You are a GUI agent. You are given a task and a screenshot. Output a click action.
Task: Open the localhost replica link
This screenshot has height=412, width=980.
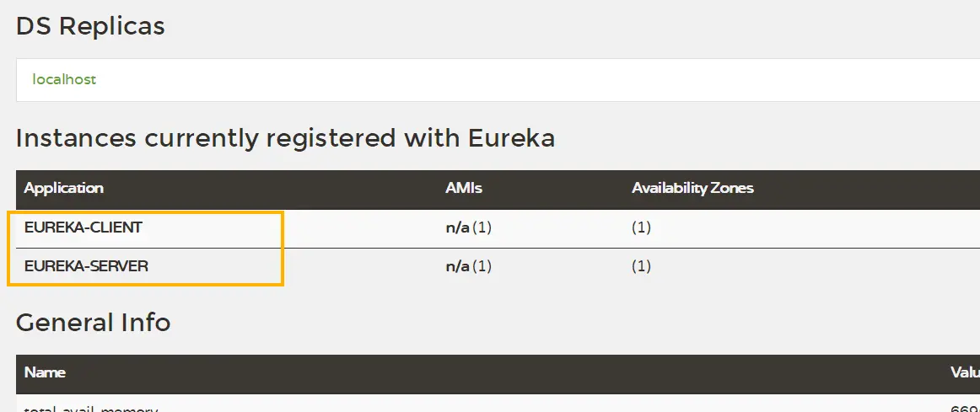[x=64, y=80]
